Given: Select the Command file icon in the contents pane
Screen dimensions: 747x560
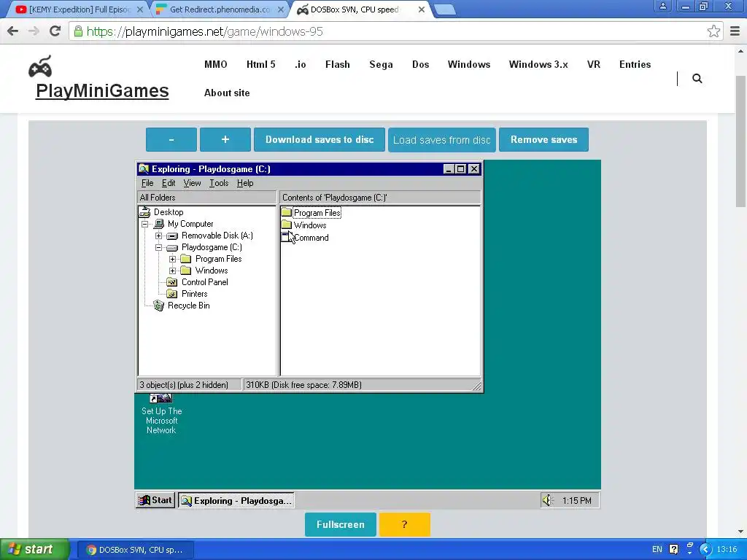Looking at the screenshot, I should [x=286, y=237].
